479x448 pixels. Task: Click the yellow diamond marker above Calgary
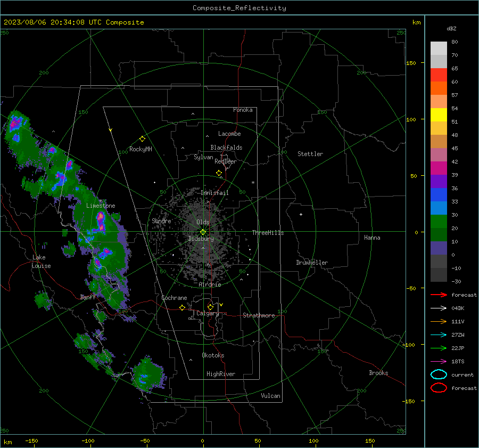[210, 307]
